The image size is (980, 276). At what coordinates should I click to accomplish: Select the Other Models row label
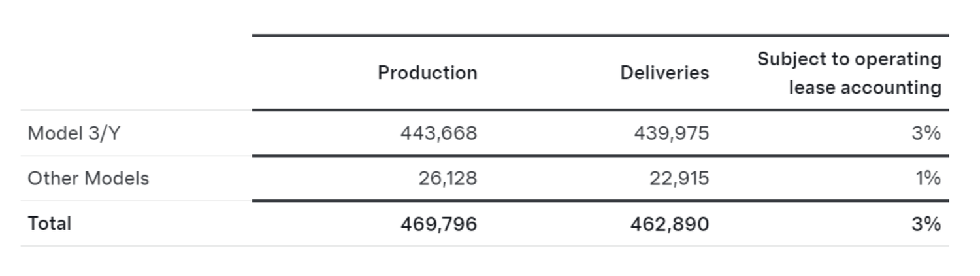click(88, 179)
